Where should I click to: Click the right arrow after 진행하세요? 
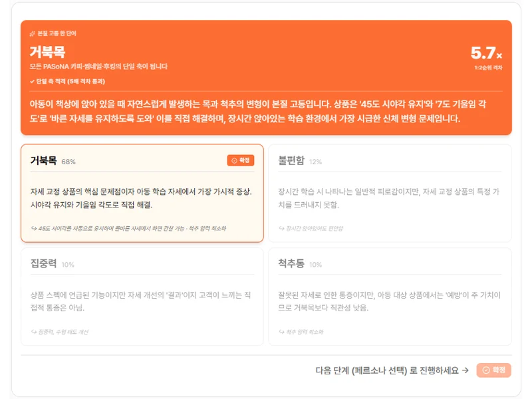click(x=465, y=370)
